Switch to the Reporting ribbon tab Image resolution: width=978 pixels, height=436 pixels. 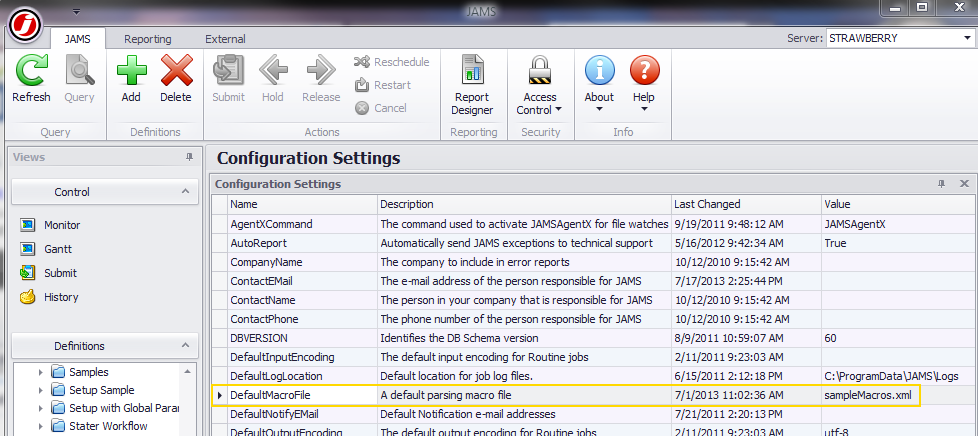[148, 39]
